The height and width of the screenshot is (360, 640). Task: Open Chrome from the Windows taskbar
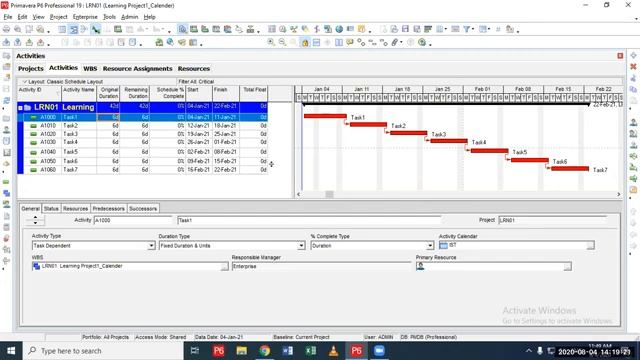click(x=264, y=351)
